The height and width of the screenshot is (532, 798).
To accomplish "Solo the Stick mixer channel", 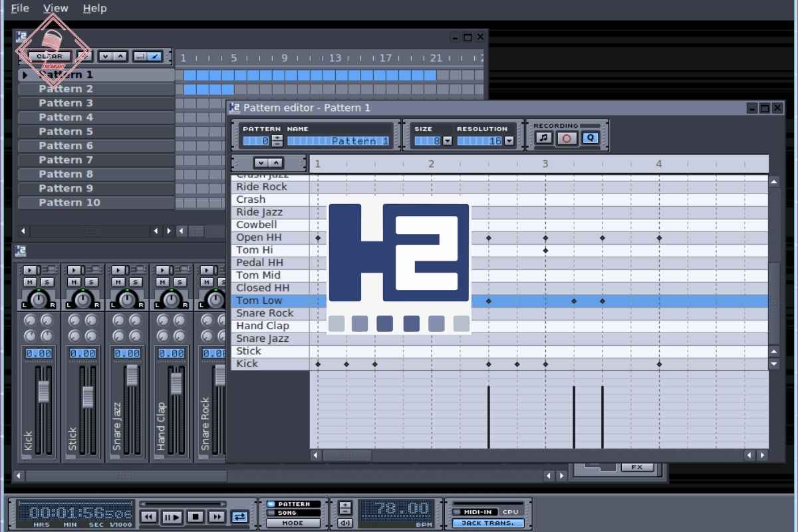I will (92, 282).
